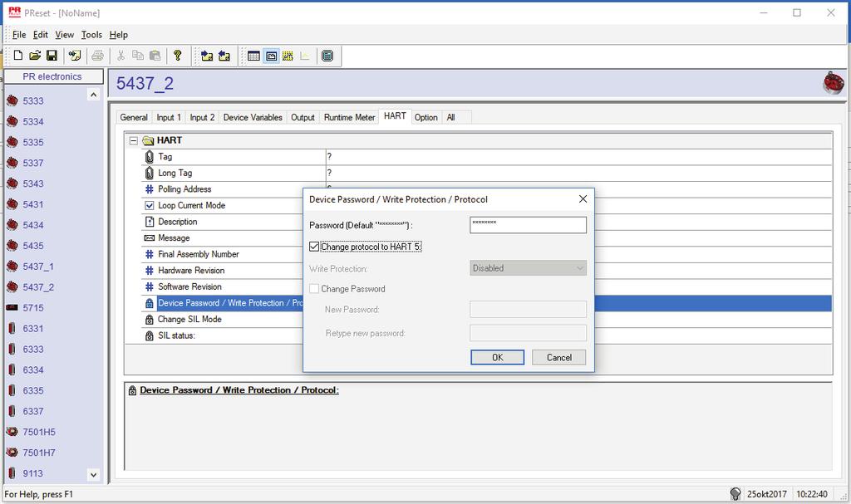Open the Write Protection dropdown
851x504 pixels.
(528, 268)
